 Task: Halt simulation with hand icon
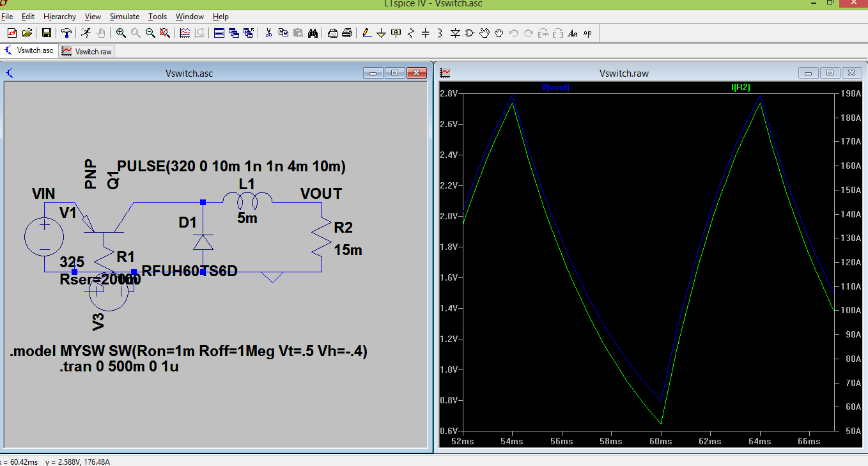[101, 33]
